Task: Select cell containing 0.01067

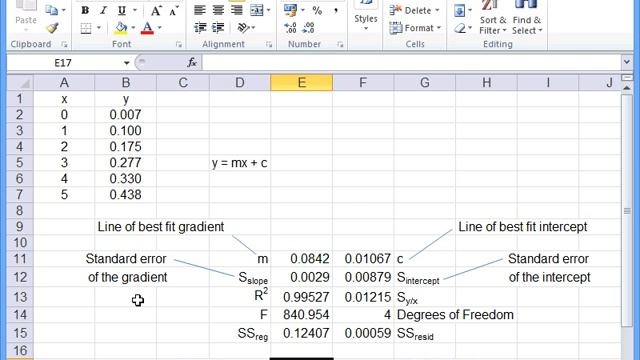Action: pyautogui.click(x=363, y=259)
